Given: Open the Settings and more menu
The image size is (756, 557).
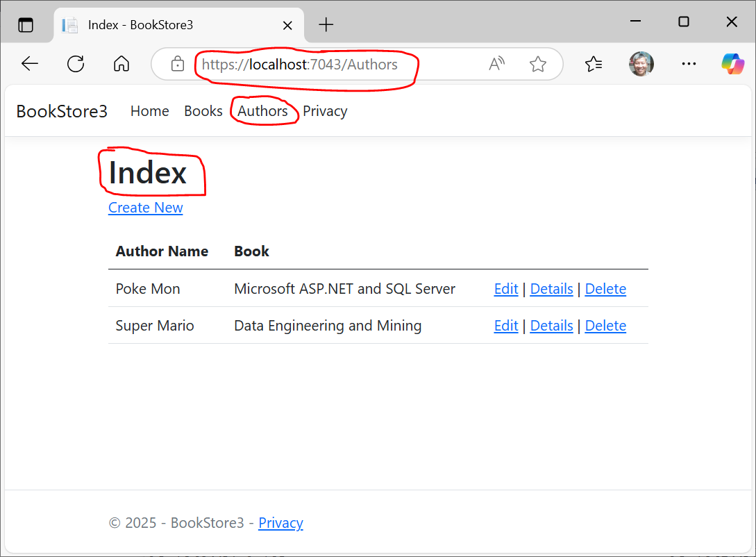Looking at the screenshot, I should (x=689, y=64).
